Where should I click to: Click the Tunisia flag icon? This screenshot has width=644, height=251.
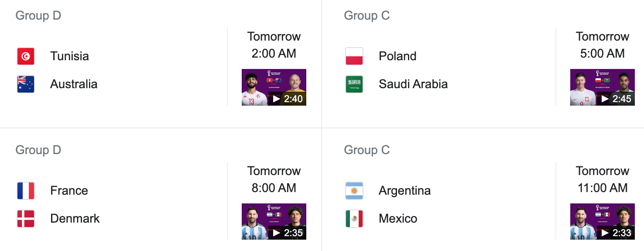26,56
